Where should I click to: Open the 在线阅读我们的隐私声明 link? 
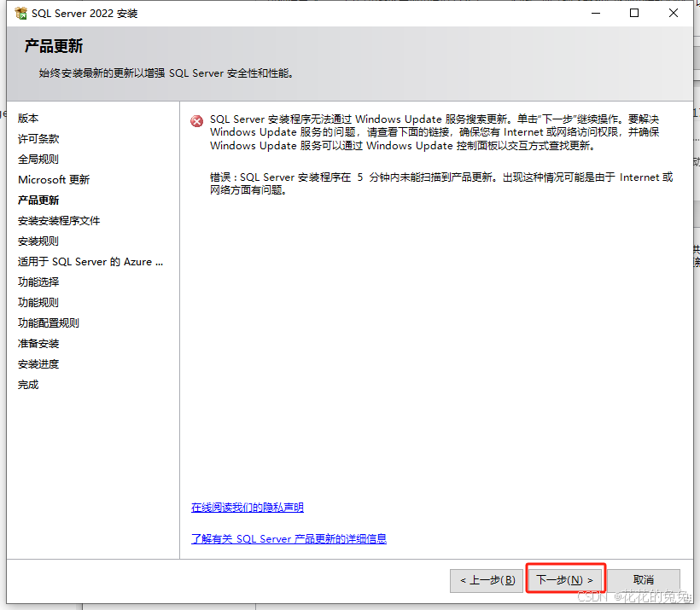pyautogui.click(x=248, y=508)
